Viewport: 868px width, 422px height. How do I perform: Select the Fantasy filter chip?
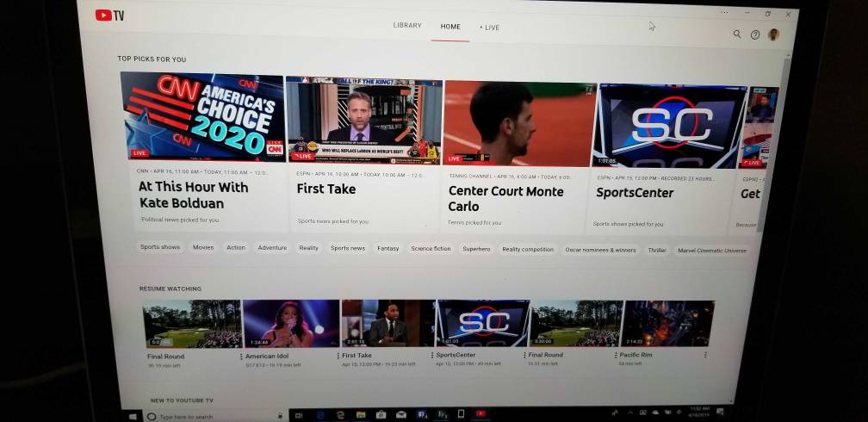pyautogui.click(x=388, y=249)
